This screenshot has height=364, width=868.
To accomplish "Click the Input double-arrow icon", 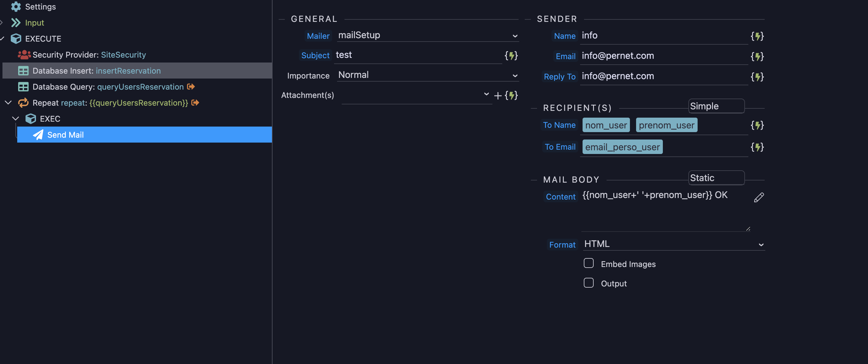I will 16,22.
